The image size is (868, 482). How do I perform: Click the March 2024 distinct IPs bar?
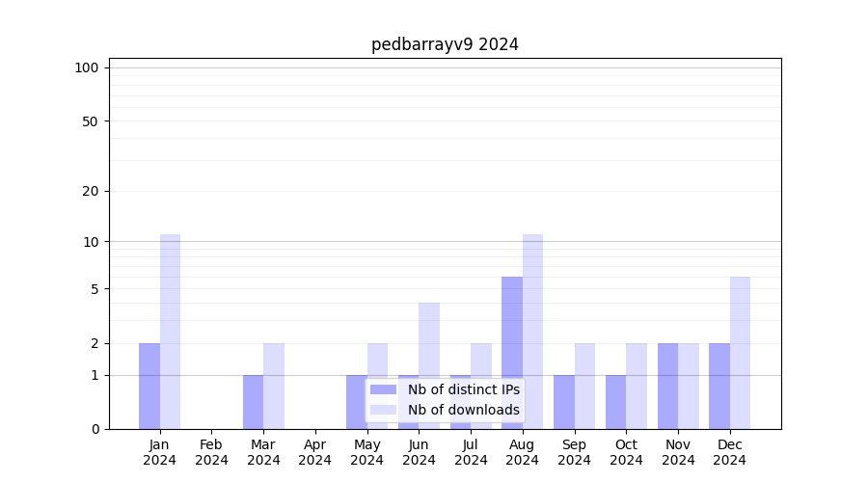253,401
